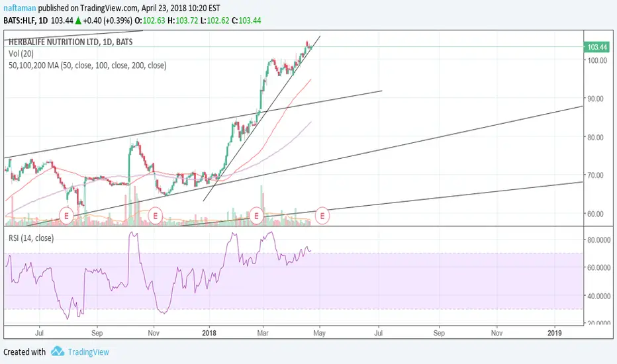The height and width of the screenshot is (364, 617).
Task: Click the C:103.44 close value
Action: point(246,21)
